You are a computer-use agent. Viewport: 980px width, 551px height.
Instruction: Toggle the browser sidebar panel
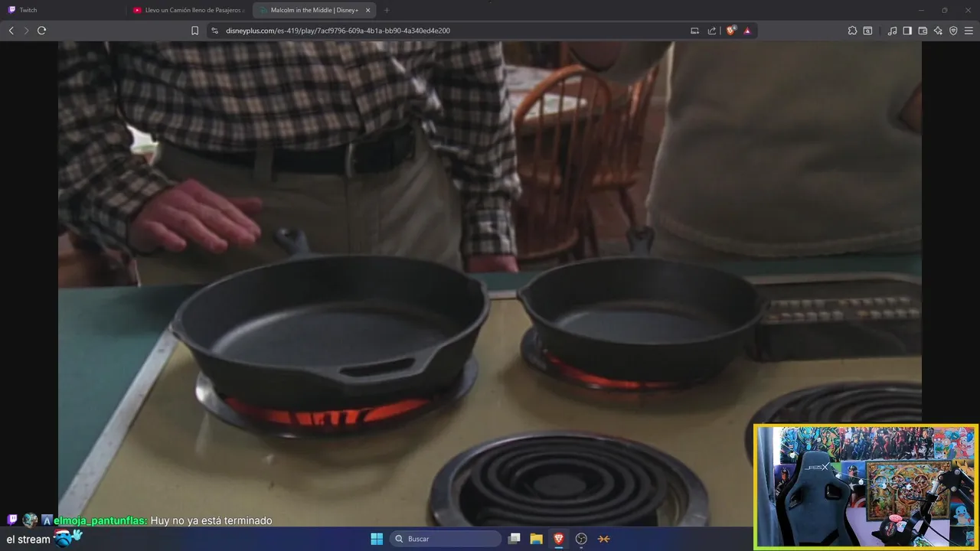[907, 31]
